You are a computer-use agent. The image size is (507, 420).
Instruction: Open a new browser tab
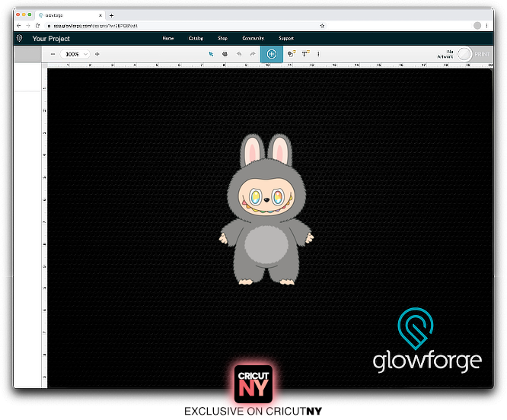point(112,15)
